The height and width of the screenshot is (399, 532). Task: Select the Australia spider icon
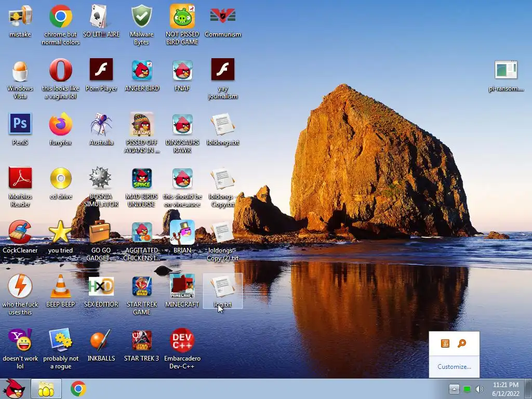tap(101, 129)
